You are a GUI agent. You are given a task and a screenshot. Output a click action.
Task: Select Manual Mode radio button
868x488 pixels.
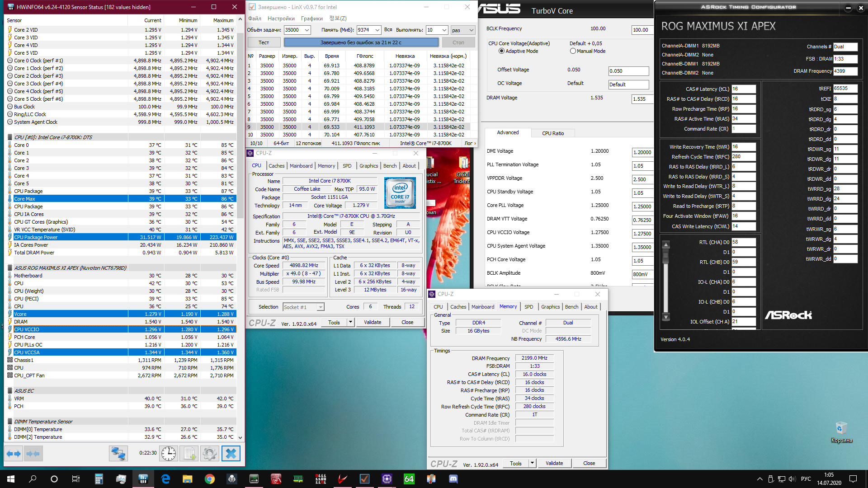[x=573, y=51]
